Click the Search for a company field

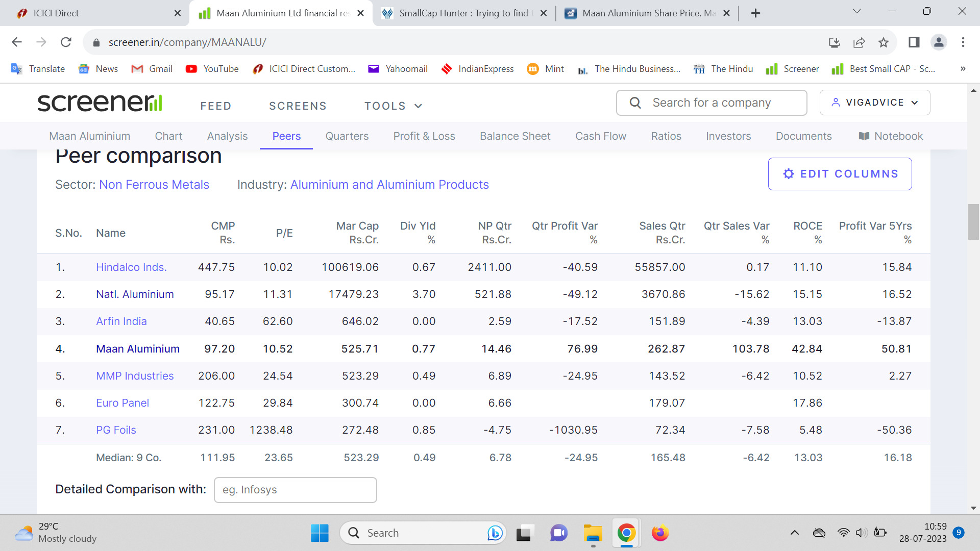point(712,103)
